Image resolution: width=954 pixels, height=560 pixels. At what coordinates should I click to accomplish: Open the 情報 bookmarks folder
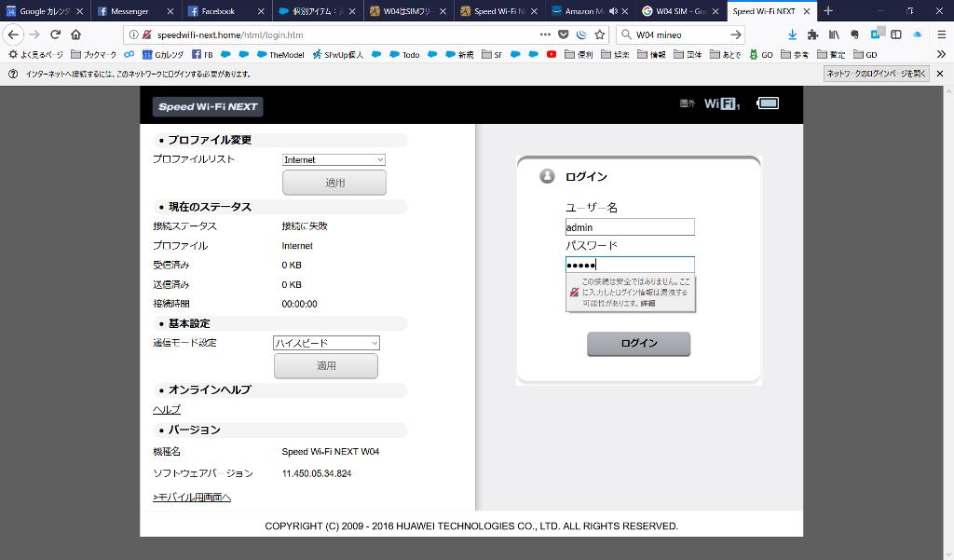(651, 54)
